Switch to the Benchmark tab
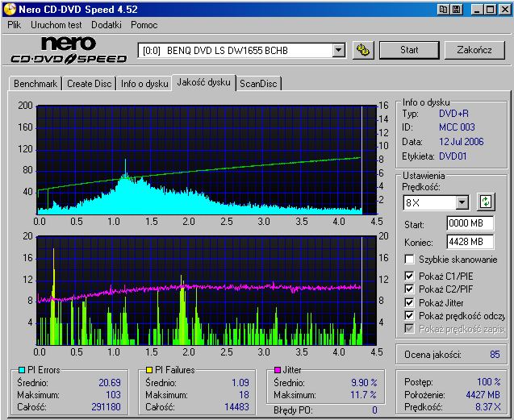514x420 pixels. point(36,84)
